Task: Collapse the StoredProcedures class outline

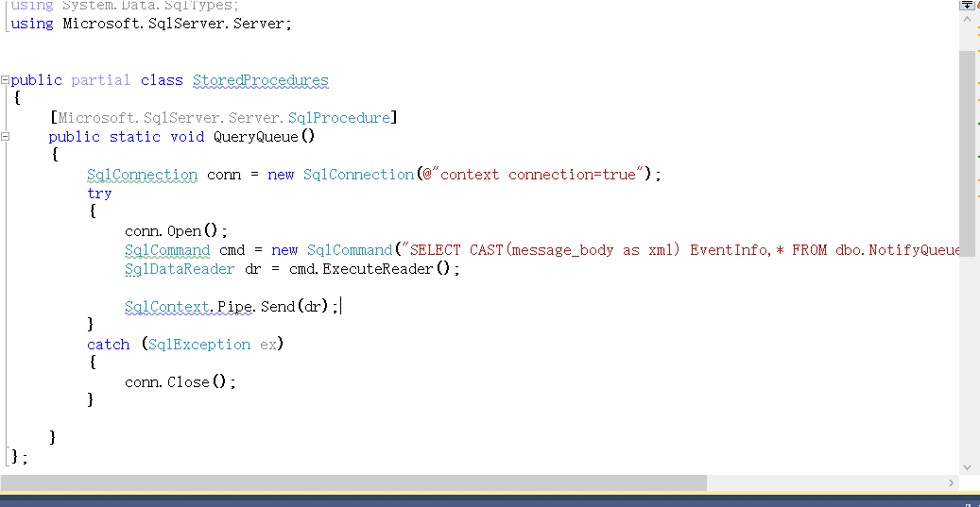Action: 5,80
